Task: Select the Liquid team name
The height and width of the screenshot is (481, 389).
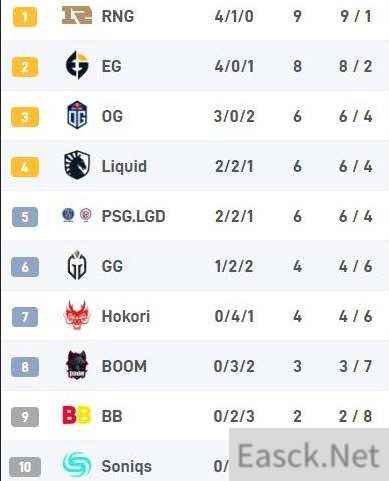Action: coord(124,166)
